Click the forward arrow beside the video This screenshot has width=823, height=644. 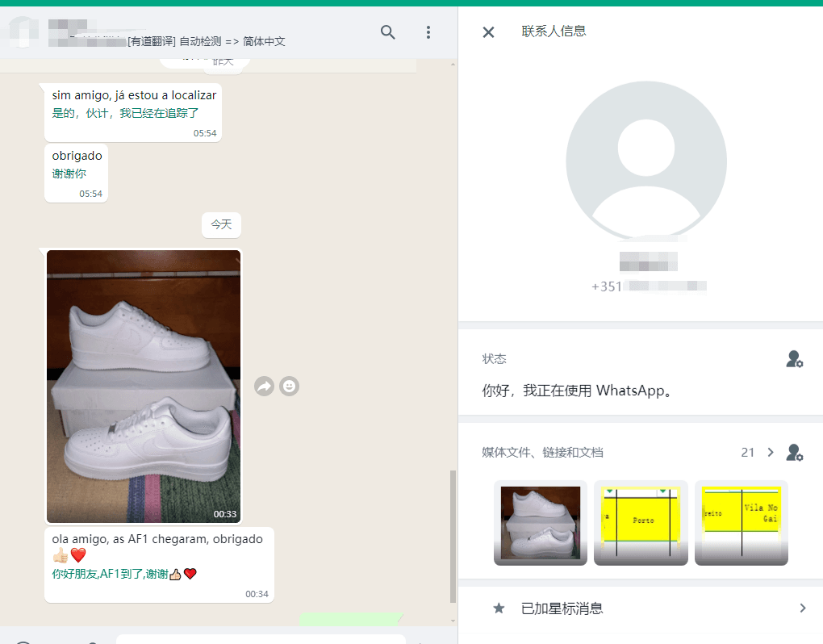pos(264,387)
